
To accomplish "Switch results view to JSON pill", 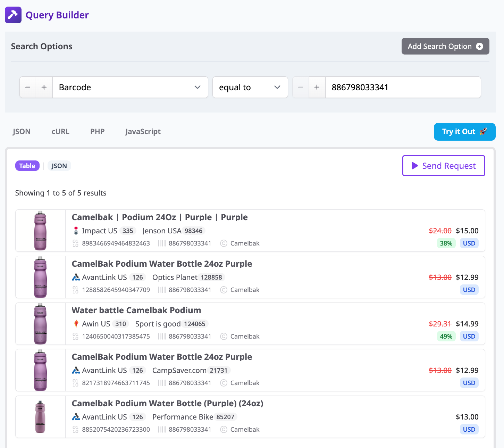I will 59,166.
